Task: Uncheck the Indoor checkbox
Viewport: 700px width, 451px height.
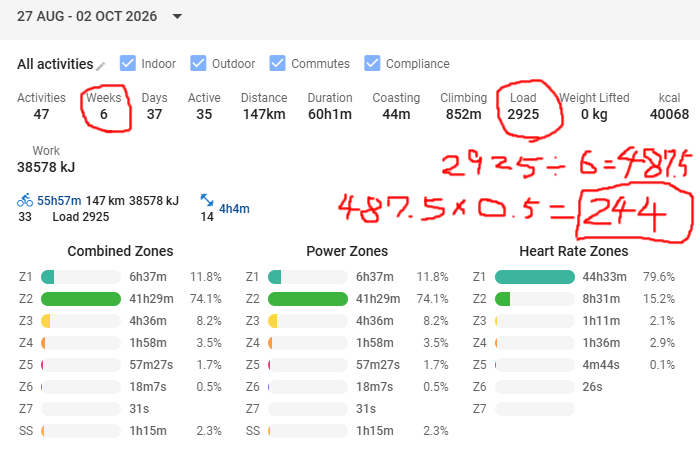Action: coord(128,63)
